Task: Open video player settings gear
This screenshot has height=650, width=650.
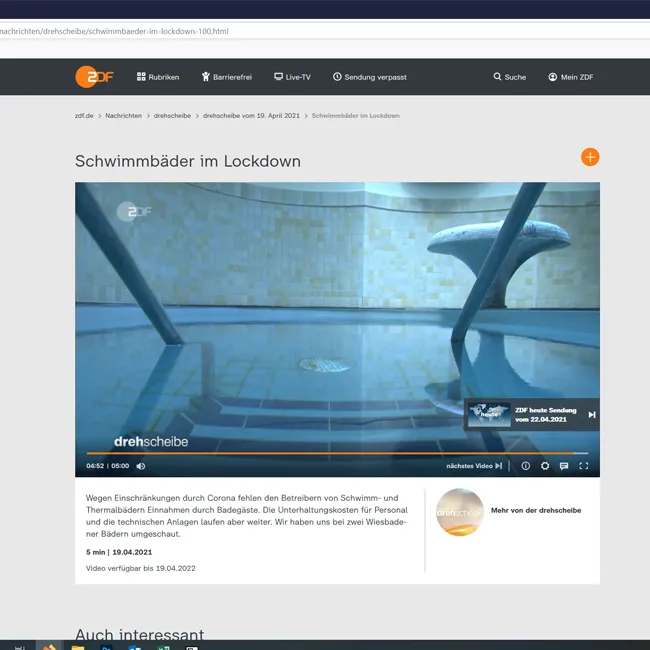Action: pos(545,466)
